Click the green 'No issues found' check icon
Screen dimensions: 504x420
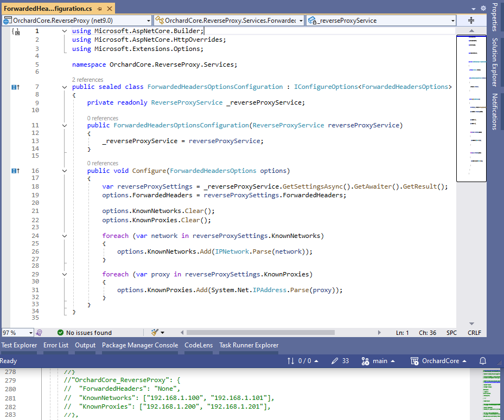coord(60,333)
